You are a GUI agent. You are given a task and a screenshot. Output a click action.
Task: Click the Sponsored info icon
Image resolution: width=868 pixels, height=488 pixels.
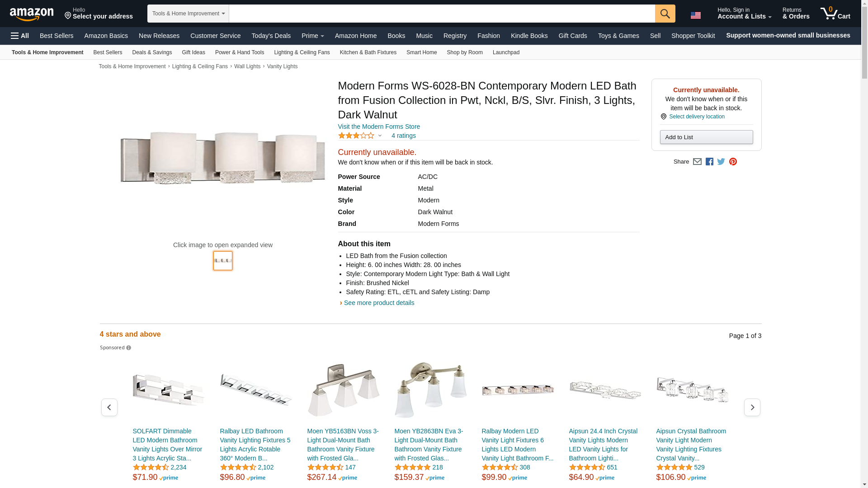tap(129, 348)
